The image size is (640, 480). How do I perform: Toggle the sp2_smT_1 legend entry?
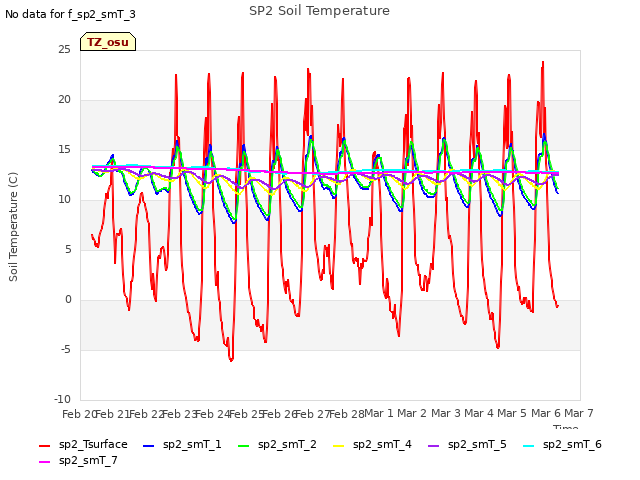(x=182, y=444)
